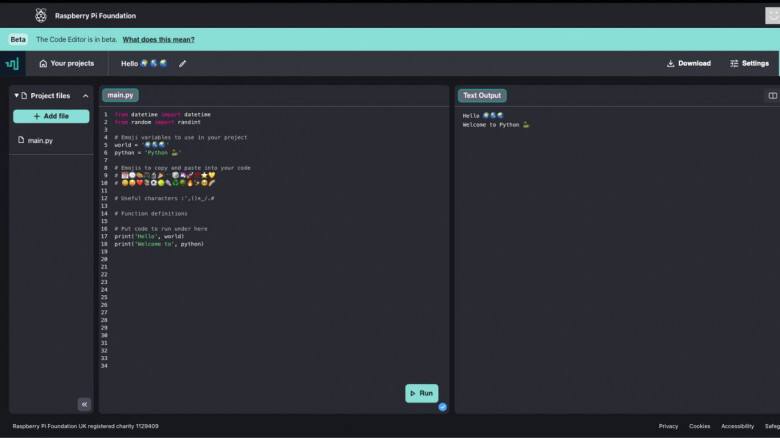The image size is (780, 438).
Task: Click the 'Welcome to Python' output line
Action: coord(496,125)
